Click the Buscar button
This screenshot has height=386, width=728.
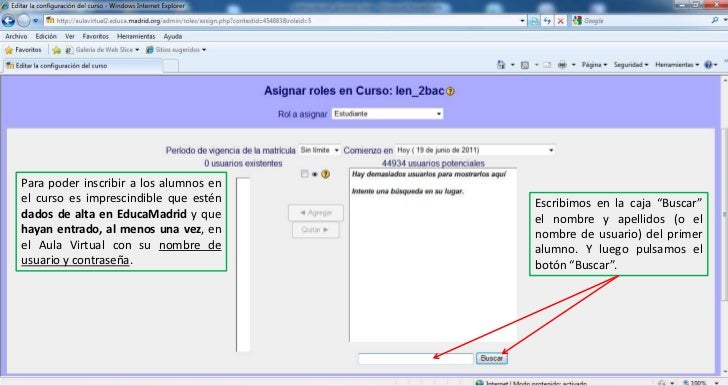point(492,359)
